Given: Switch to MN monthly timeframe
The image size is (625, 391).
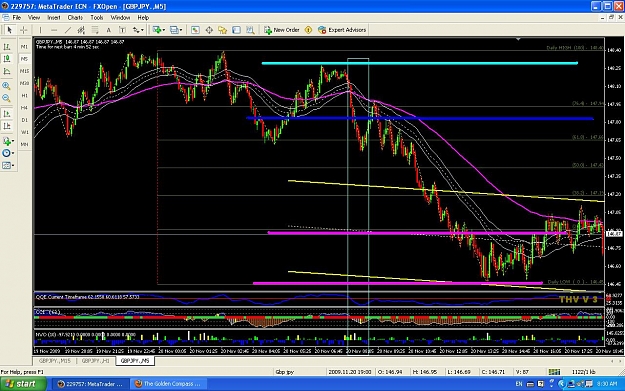Looking at the screenshot, I should 24,144.
